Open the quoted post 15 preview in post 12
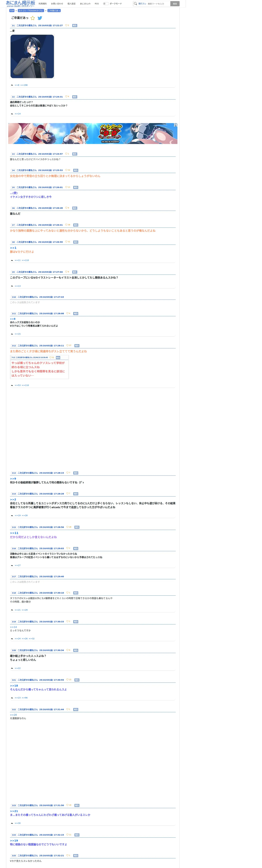This screenshot has width=262, height=868. (39, 367)
